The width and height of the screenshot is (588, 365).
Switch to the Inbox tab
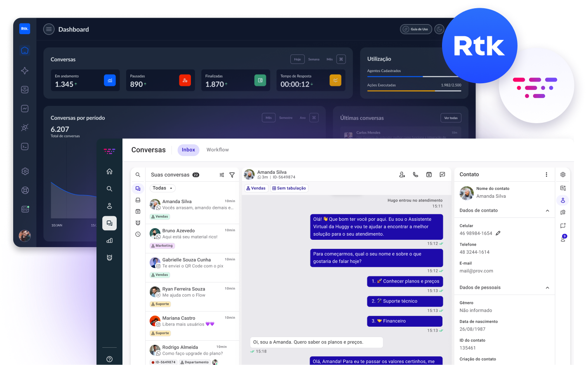188,150
